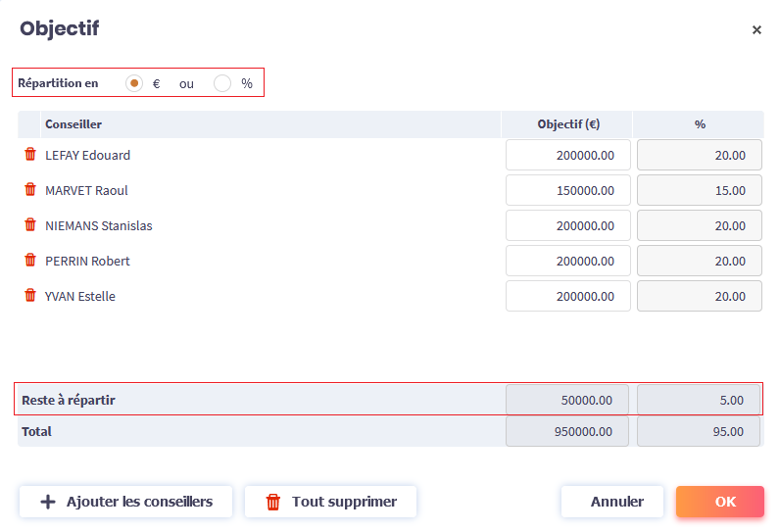Click MARVET Raoul's 15.00 percent field
This screenshot has width=779, height=532.
pos(700,190)
